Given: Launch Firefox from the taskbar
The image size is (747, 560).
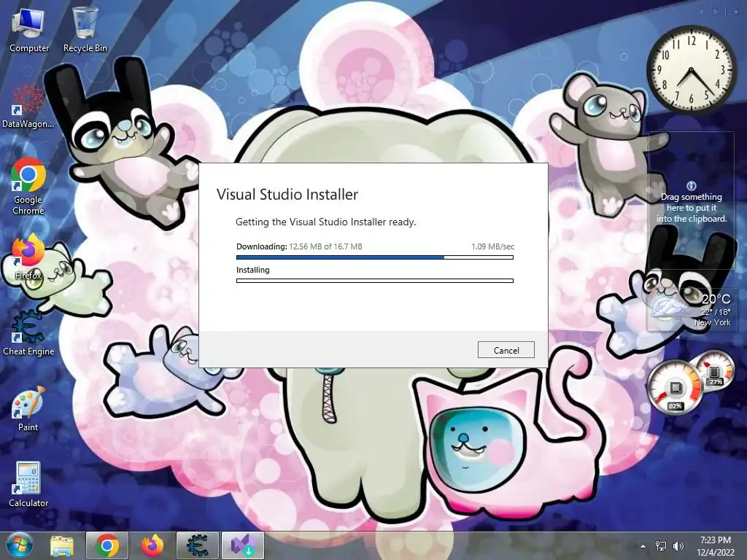Looking at the screenshot, I should (152, 545).
